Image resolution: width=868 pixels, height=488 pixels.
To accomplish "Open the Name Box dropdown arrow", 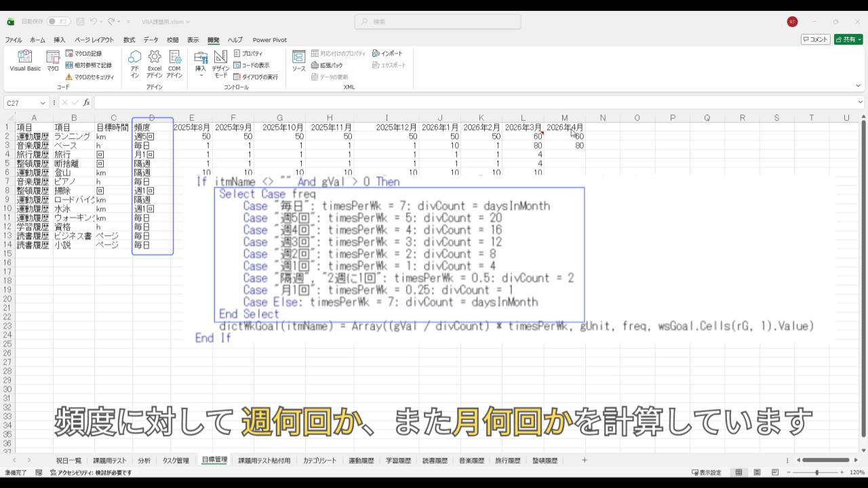I will click(x=43, y=103).
